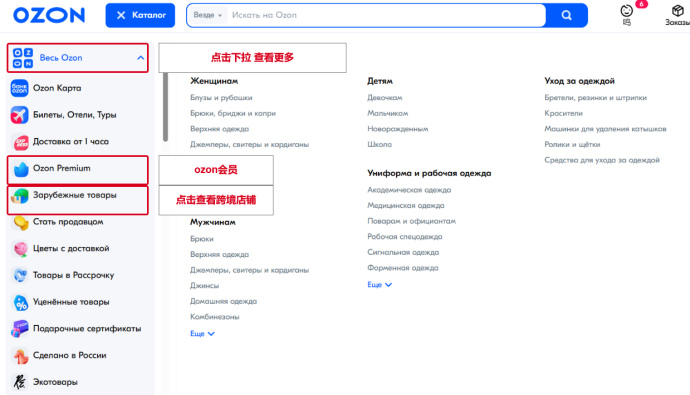Viewport: 690px width, 395px height.
Task: Click the Ozon Карта bank icon
Action: coord(19,88)
